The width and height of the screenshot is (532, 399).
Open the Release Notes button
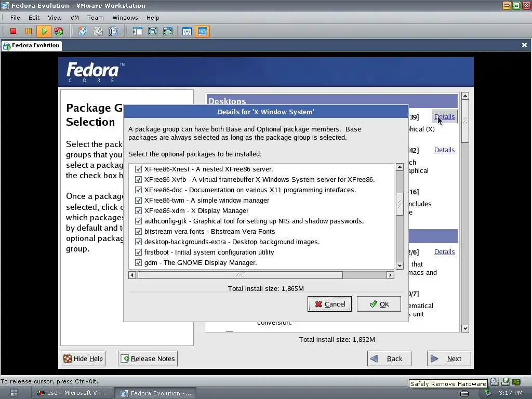[148, 358]
